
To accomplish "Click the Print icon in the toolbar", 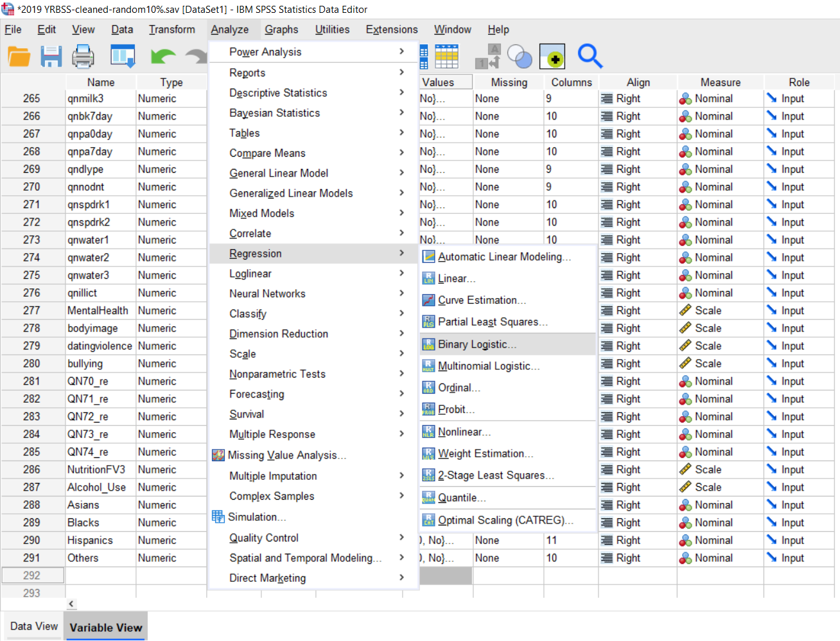I will tap(83, 57).
